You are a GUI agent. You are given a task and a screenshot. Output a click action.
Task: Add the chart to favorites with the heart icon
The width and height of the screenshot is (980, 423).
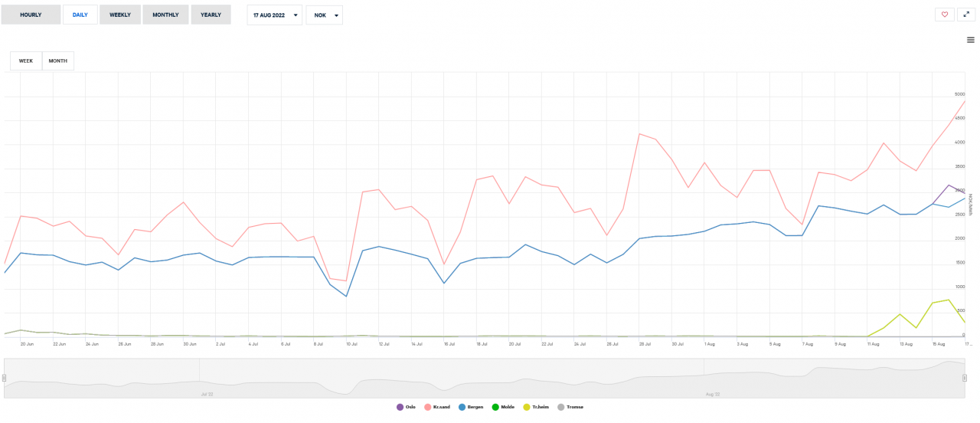tap(944, 15)
